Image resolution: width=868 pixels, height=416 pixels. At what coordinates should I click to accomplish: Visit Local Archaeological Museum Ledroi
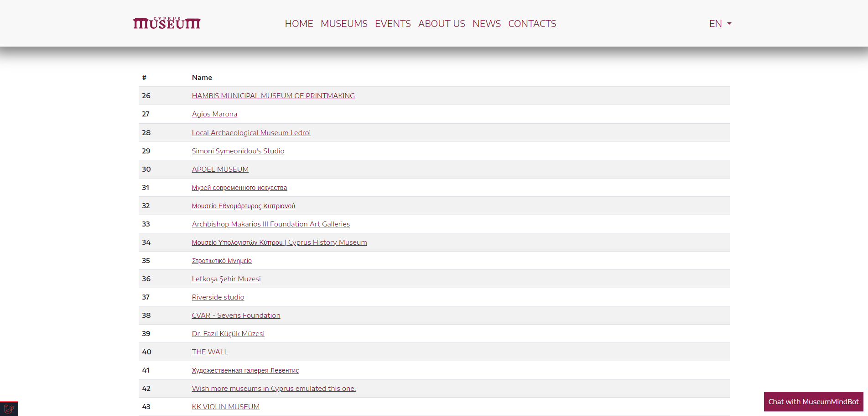click(x=251, y=133)
